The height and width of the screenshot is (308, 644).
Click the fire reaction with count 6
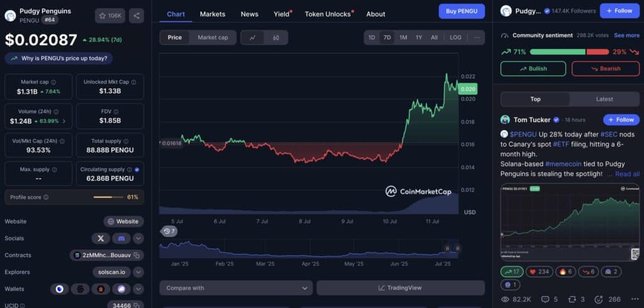point(565,272)
